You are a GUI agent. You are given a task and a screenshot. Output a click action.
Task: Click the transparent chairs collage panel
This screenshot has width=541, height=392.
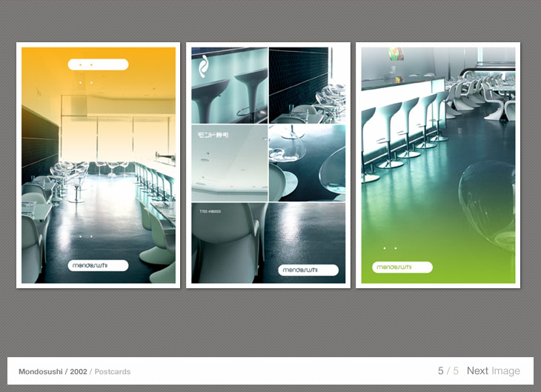[307, 163]
